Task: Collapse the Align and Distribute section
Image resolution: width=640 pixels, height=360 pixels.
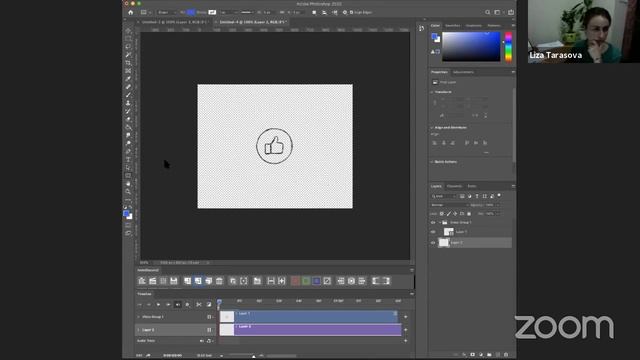Action: tap(432, 128)
